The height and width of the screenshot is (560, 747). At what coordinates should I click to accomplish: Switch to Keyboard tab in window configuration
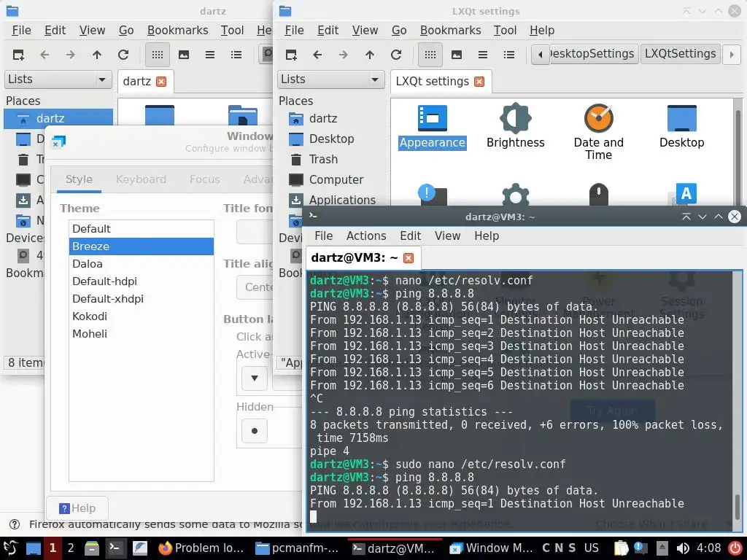point(141,179)
